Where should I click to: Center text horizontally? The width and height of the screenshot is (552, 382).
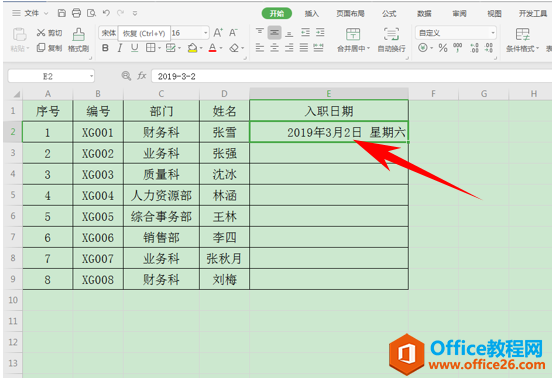(274, 48)
